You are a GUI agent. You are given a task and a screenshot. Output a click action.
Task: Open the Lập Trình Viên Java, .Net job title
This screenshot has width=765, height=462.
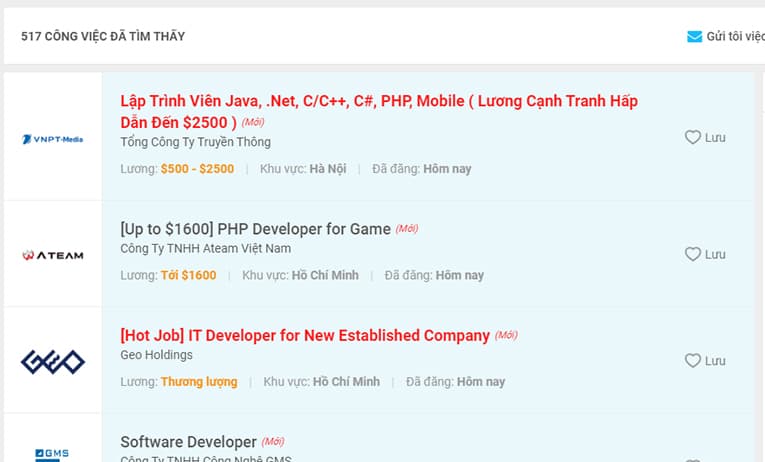click(x=379, y=111)
